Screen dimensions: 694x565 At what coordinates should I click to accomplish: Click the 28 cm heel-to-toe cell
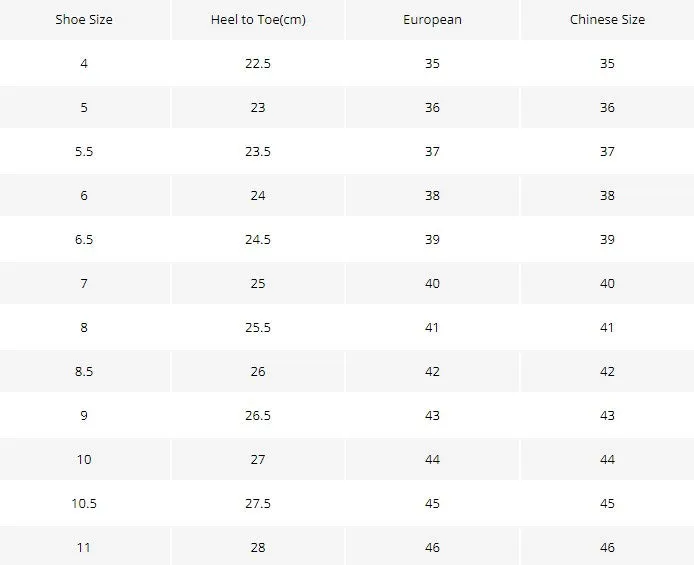[x=258, y=547]
